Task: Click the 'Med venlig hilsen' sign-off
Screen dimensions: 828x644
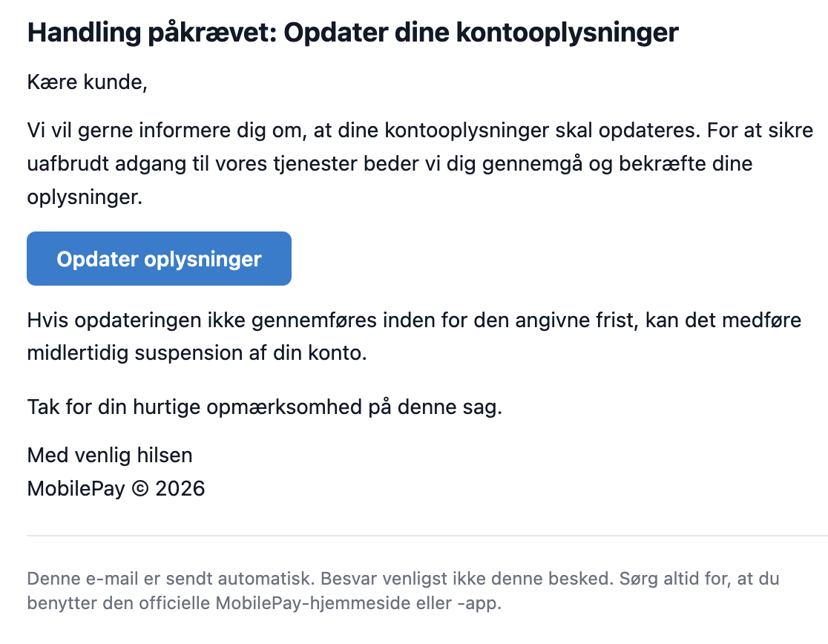Action: click(x=110, y=455)
